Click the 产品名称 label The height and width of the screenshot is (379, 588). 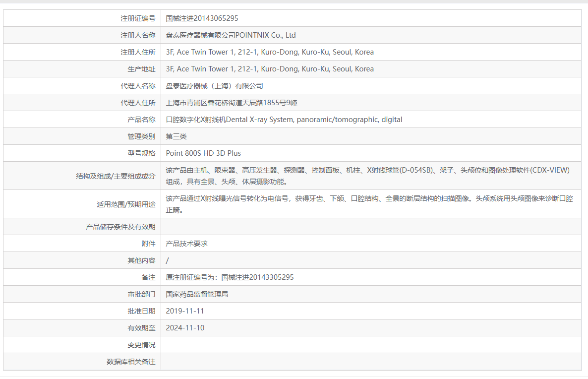141,120
